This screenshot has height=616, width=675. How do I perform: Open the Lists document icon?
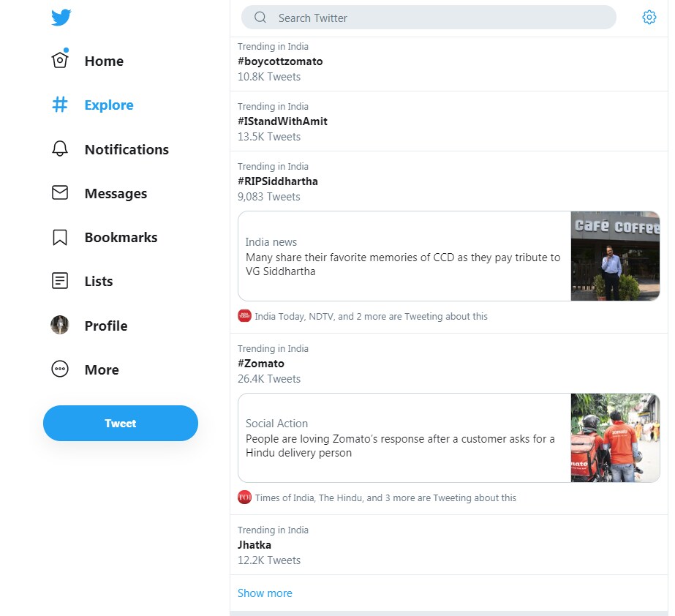pos(60,281)
